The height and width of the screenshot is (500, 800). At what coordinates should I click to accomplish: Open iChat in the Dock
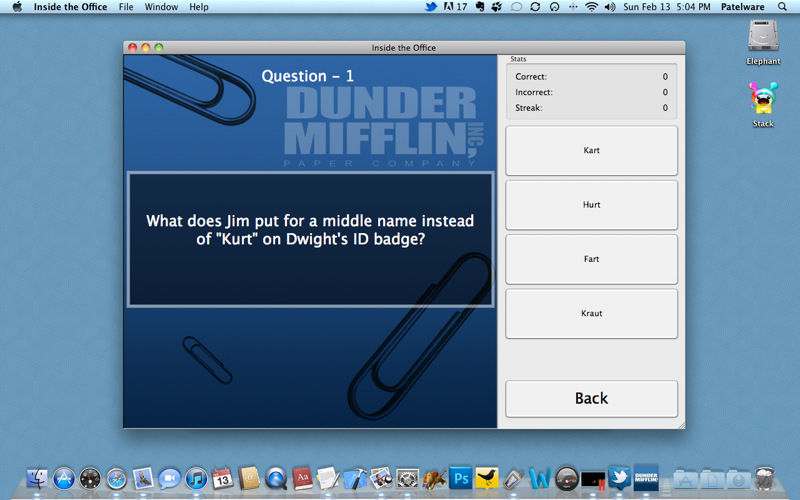170,479
